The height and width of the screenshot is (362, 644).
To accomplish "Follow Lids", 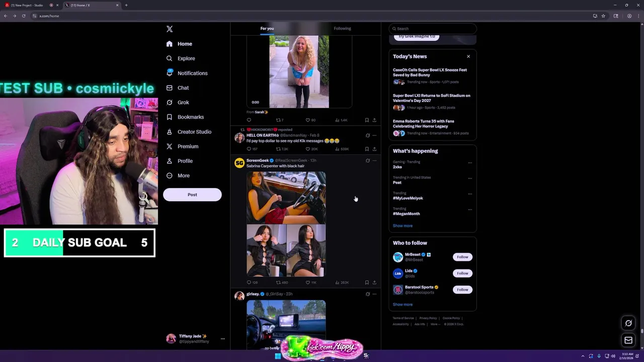I will [462, 273].
